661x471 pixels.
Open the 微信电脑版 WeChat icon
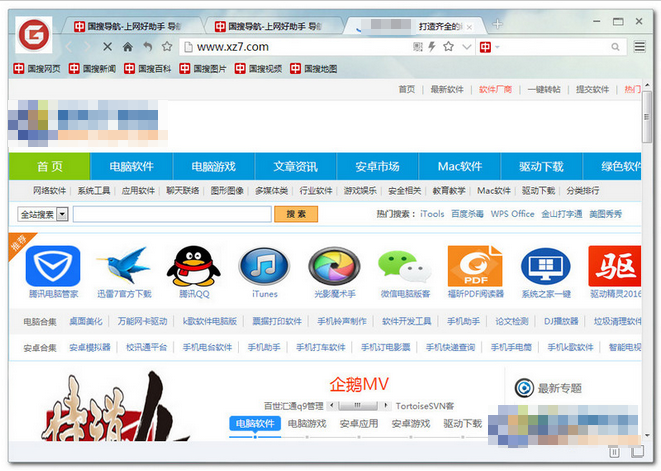point(405,266)
